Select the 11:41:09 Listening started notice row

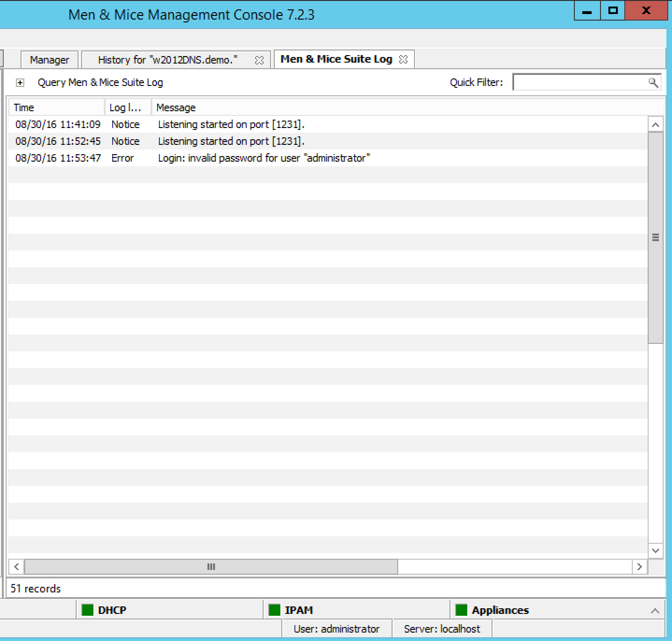click(x=231, y=124)
